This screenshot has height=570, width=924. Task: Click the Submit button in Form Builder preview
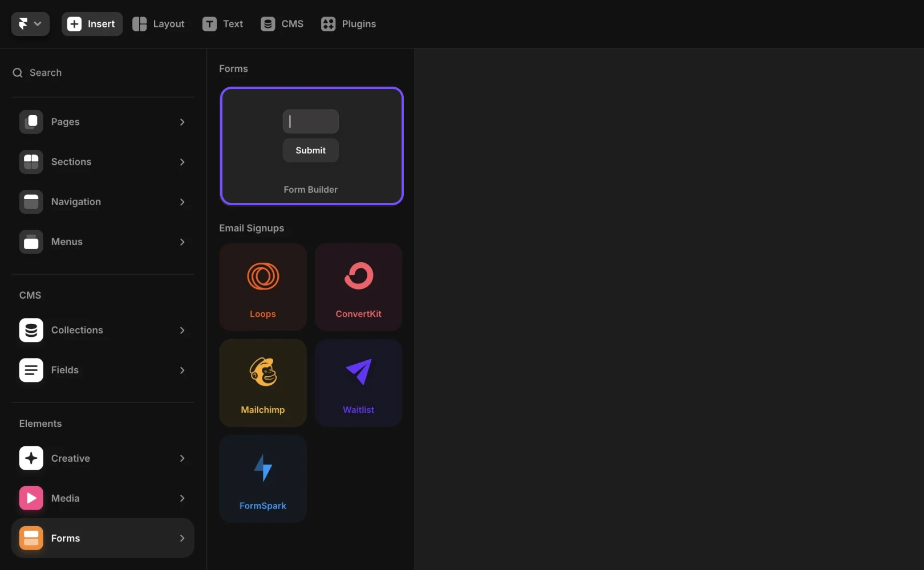point(311,150)
